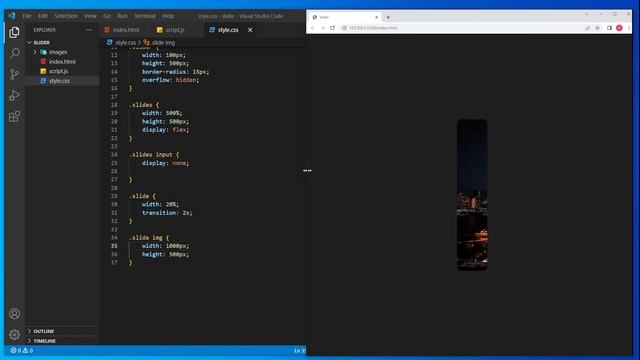Click the slider image in the browser

[472, 195]
